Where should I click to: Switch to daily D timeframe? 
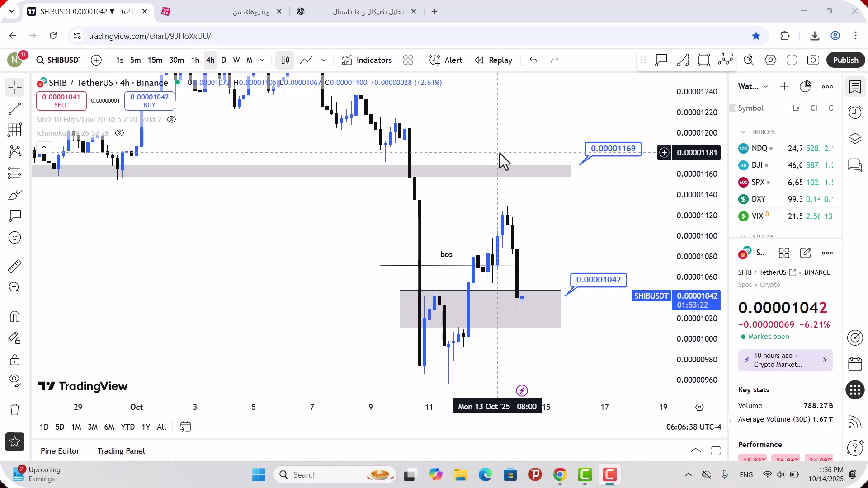coord(224,60)
